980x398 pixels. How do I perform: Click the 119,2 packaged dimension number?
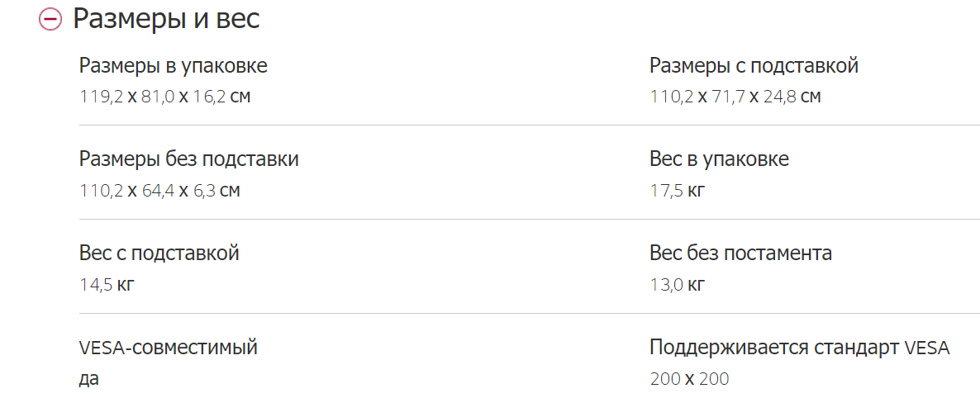pos(101,97)
